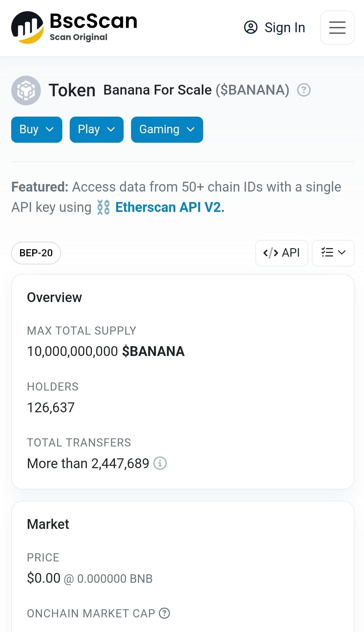Click the BEP-20 badge

[x=36, y=253]
